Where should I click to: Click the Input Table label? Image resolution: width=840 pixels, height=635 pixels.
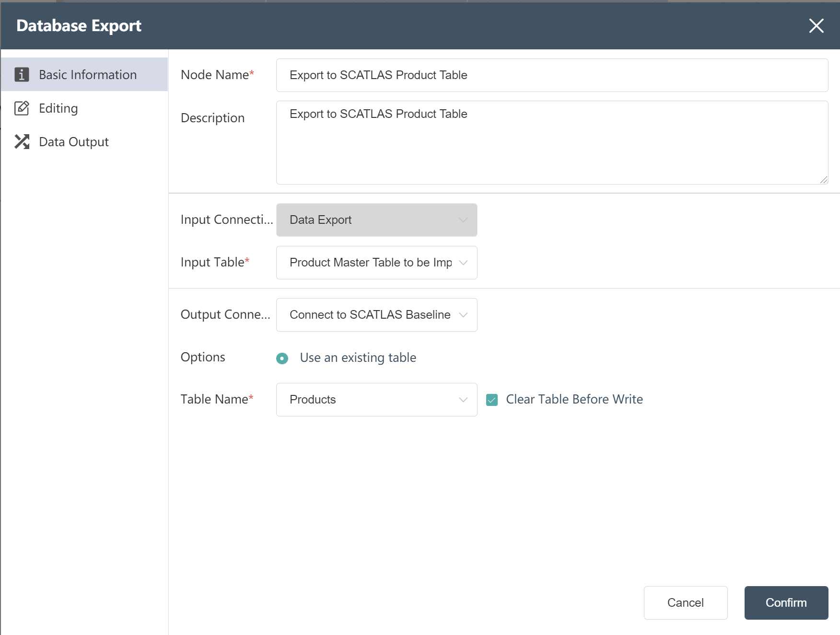tap(215, 262)
